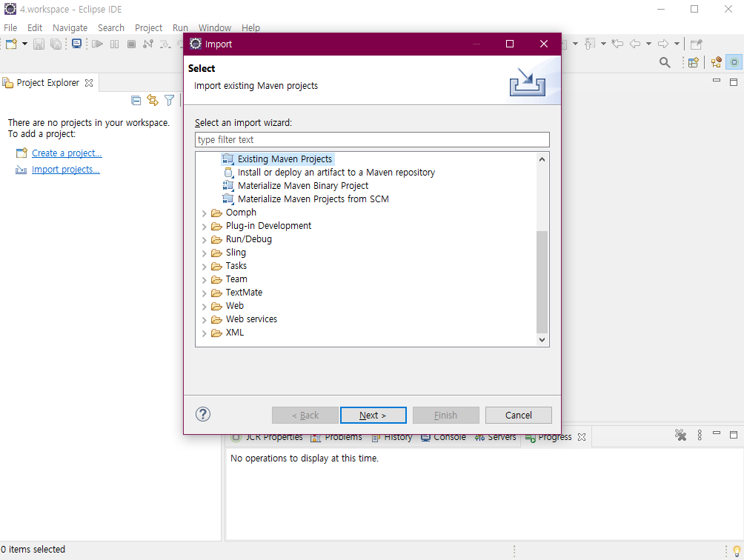Open the Progress view menu (three dots)

pos(700,435)
